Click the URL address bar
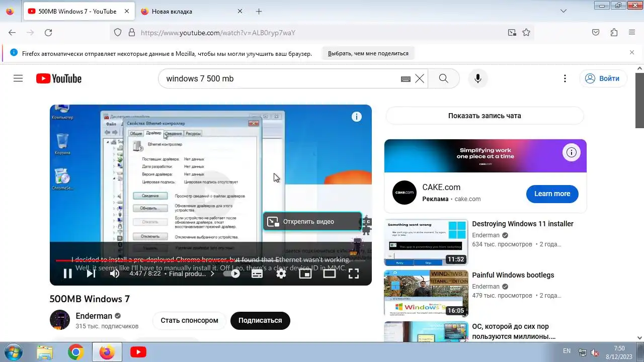 click(x=322, y=33)
